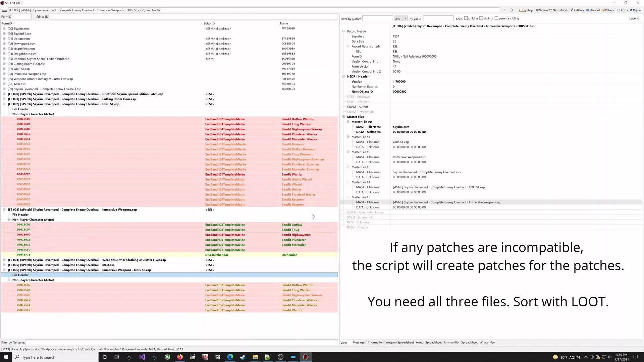Screen dimensions: 644x362
Task: Select the Orchendor record 00045F78
Action: [x=169, y=255]
